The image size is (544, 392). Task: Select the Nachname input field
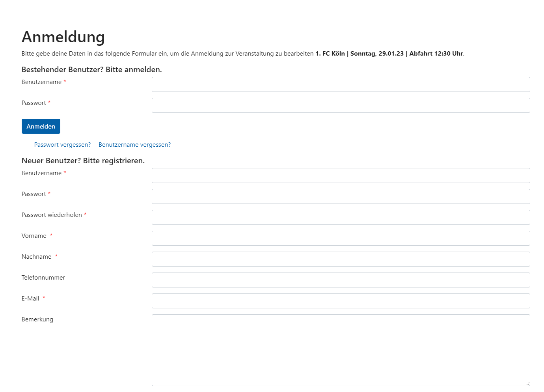point(341,259)
